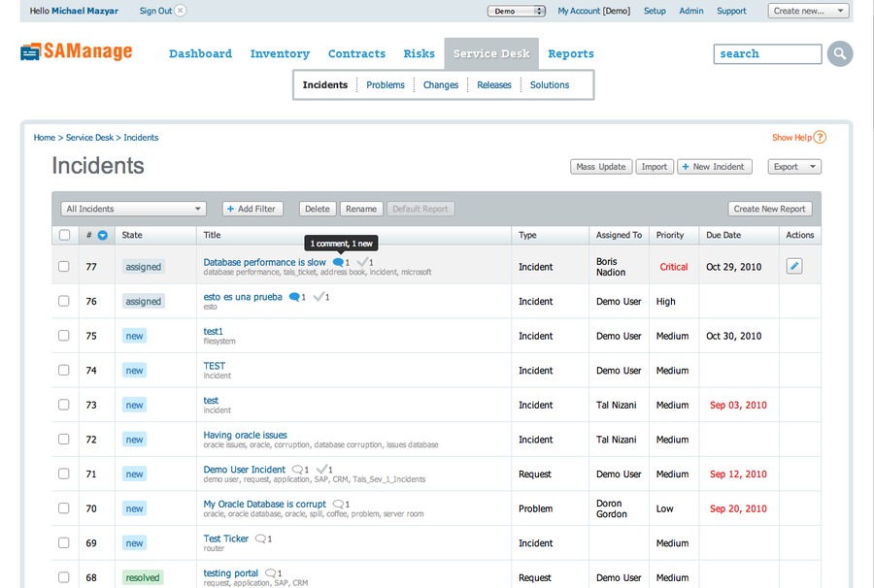Click comment bubble on My Oracle Database is corrupt
Screen dimensions: 874x588
click(x=338, y=504)
